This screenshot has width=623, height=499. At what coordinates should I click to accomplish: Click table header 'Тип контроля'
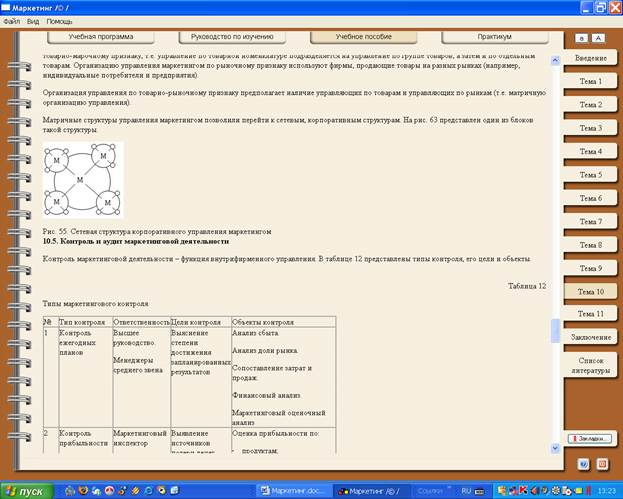(82, 322)
